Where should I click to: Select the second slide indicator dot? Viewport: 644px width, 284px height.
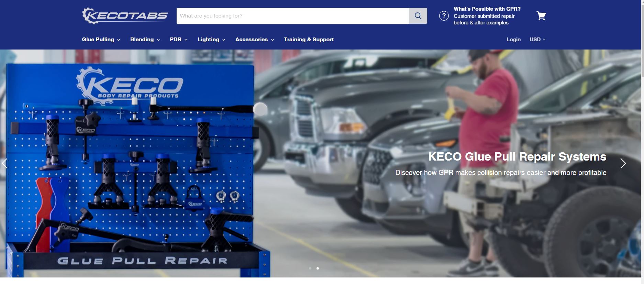pyautogui.click(x=318, y=268)
